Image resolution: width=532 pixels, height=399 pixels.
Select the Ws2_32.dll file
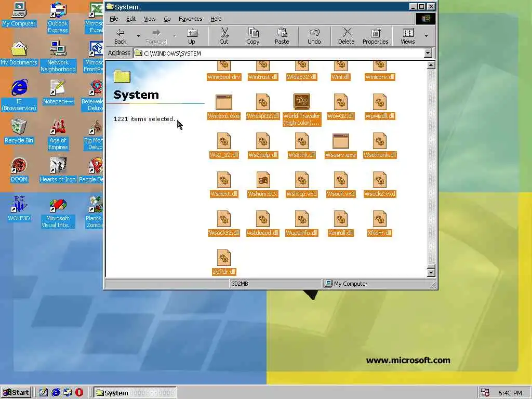click(x=224, y=146)
